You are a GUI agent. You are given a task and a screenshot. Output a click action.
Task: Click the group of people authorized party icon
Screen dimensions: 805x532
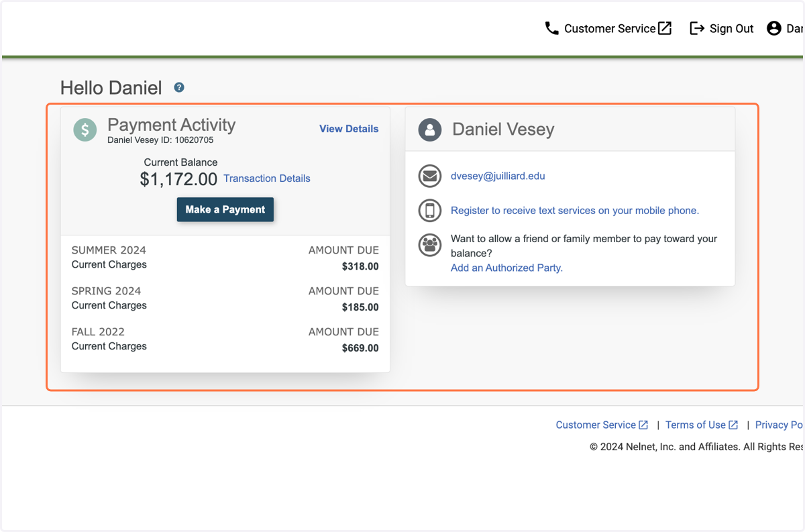point(430,245)
